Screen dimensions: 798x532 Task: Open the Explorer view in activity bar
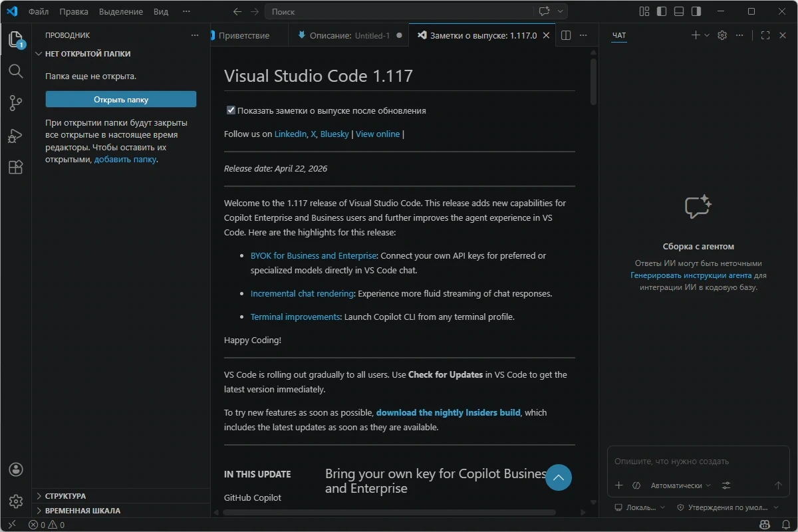click(x=16, y=39)
